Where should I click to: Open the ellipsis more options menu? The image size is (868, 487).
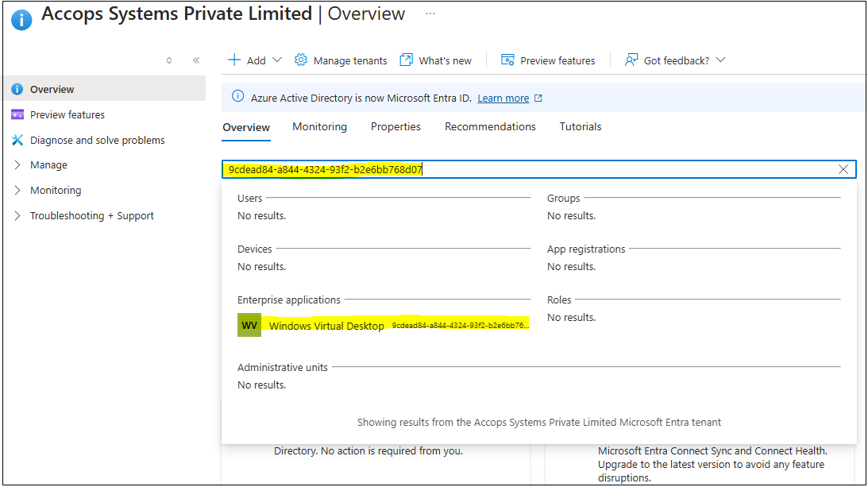click(x=430, y=14)
